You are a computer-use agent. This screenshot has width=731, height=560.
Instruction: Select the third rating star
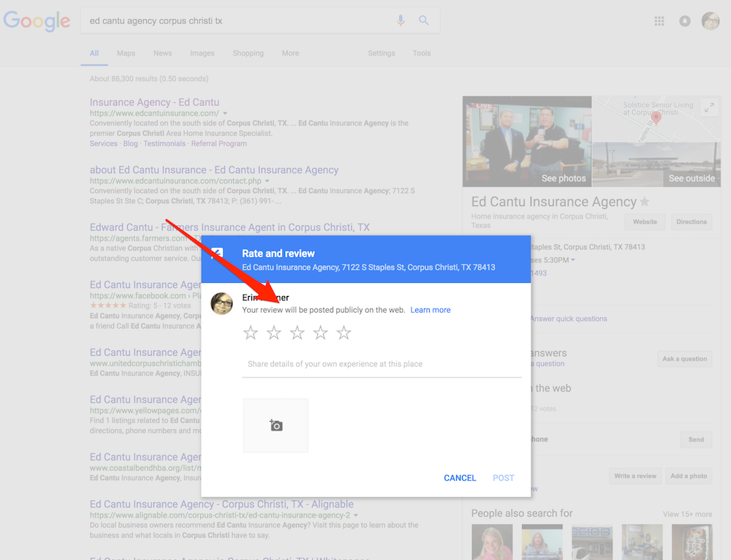(298, 333)
